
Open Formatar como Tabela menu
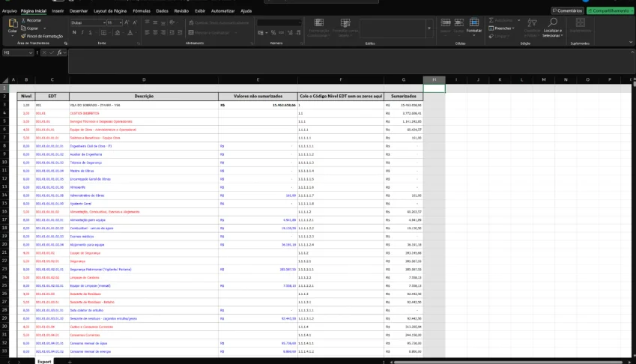345,28
